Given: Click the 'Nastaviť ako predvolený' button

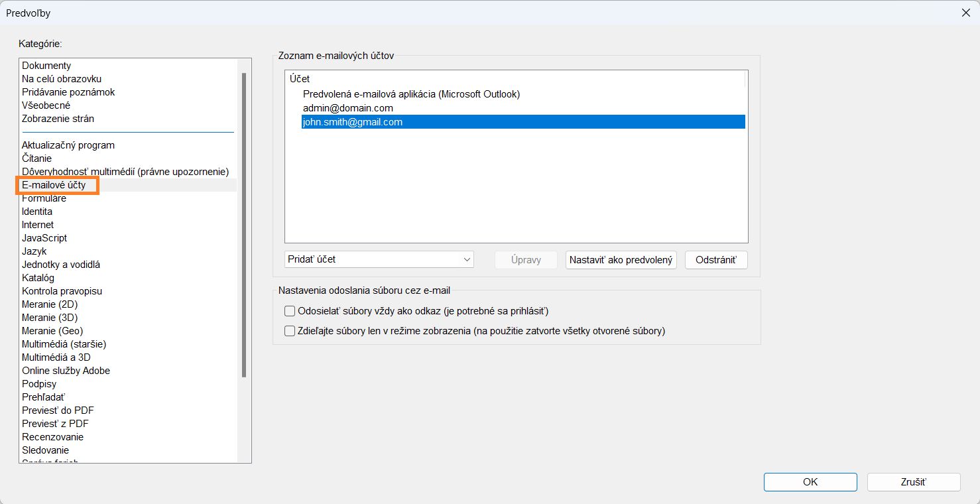Looking at the screenshot, I should click(x=621, y=260).
